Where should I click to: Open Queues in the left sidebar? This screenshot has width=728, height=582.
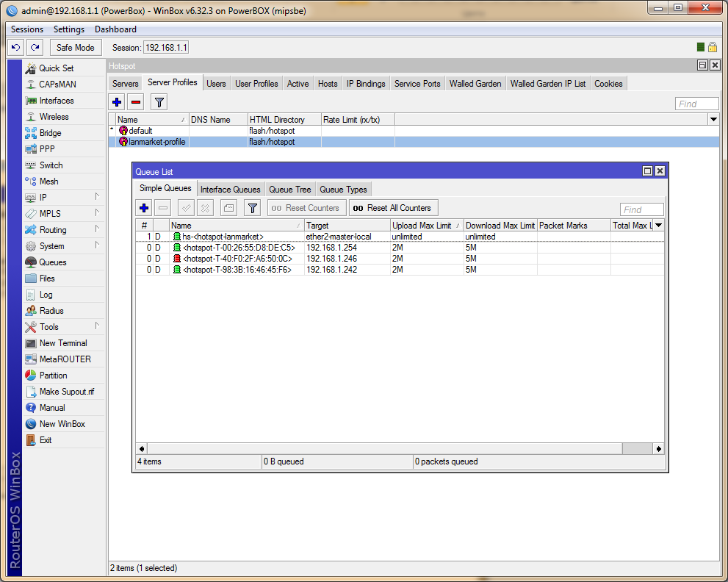[52, 262]
